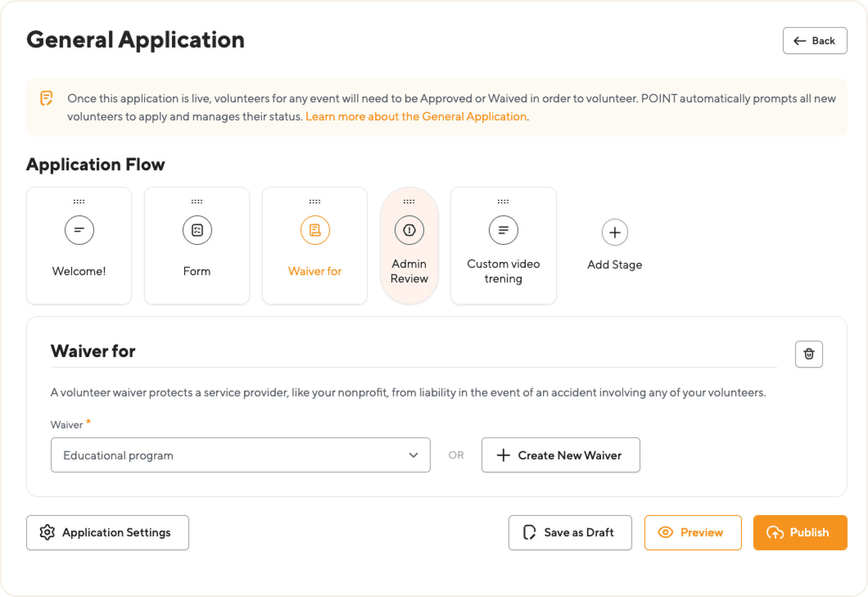The height and width of the screenshot is (597, 868).
Task: Click the note icon in the info banner
Action: pos(47,98)
